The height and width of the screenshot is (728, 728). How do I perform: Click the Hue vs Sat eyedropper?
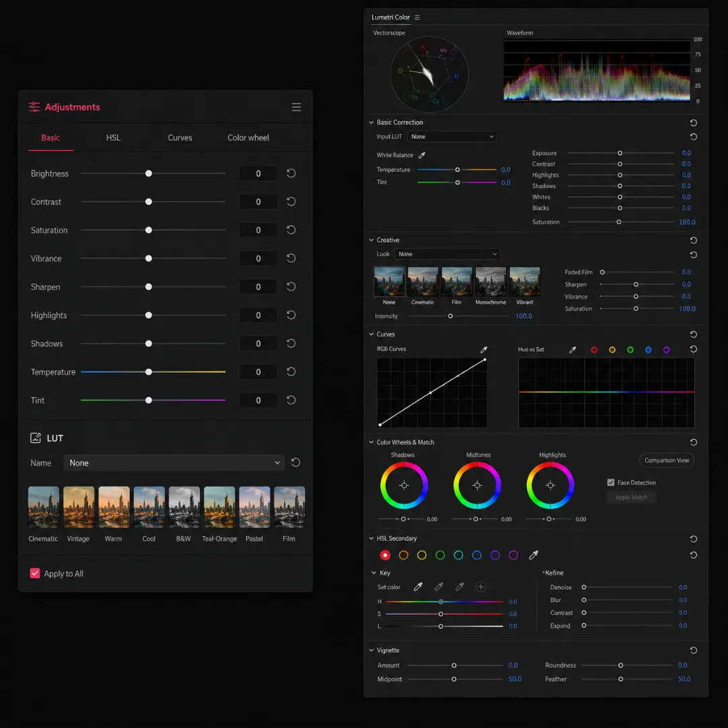click(x=572, y=350)
